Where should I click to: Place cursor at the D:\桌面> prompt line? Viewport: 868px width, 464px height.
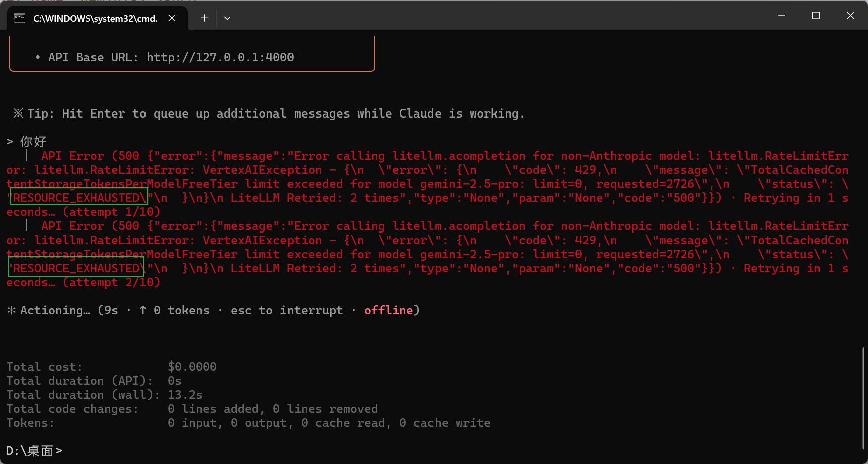[34, 450]
